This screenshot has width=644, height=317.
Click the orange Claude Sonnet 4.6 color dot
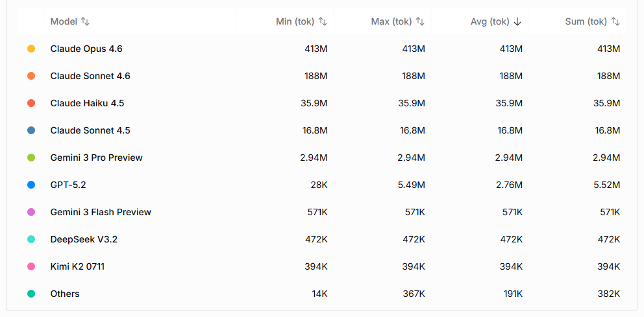[x=31, y=76]
